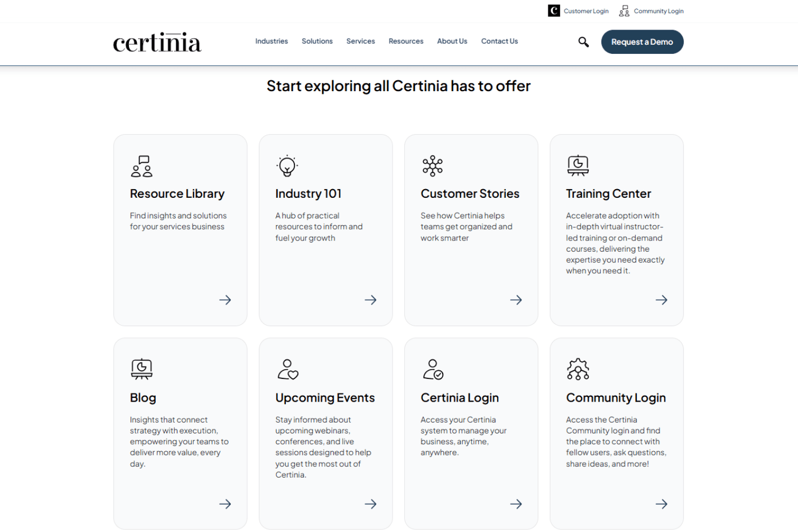798x532 pixels.
Task: Click the Certinia Login person check icon
Action: click(x=433, y=369)
